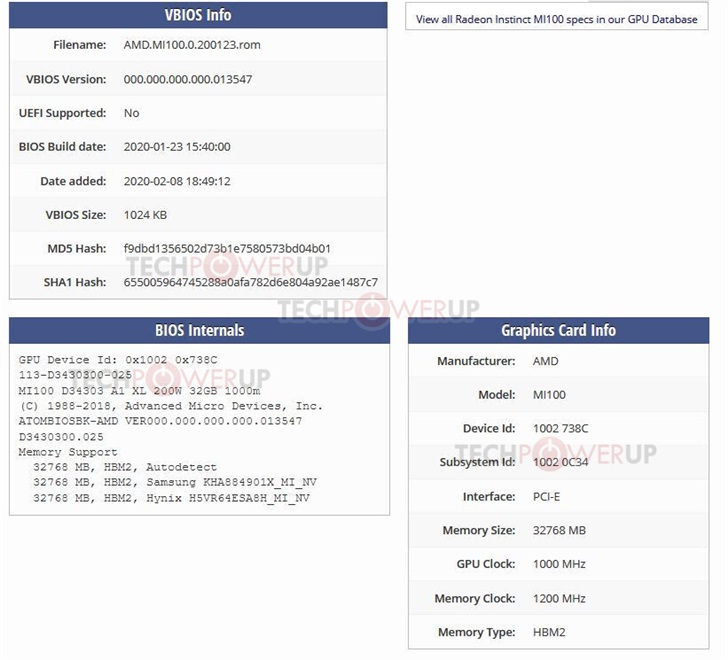Click Device Id value 1002 738C
The width and height of the screenshot is (728, 660).
tap(560, 428)
